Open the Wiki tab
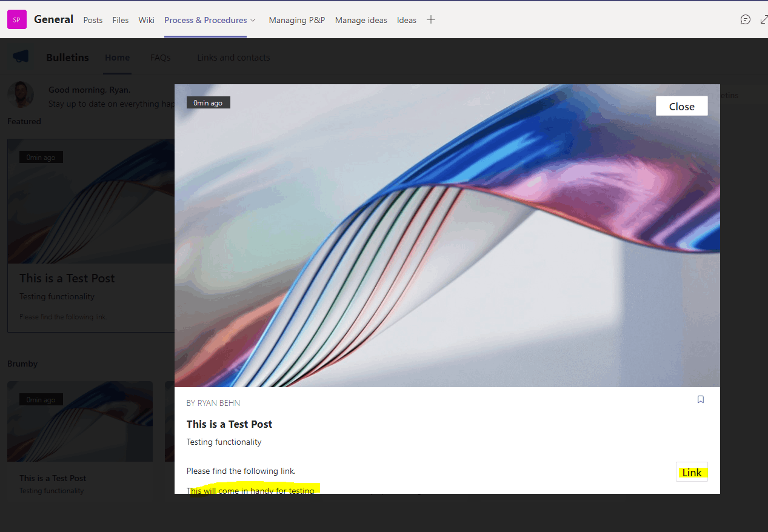The width and height of the screenshot is (768, 532). click(146, 20)
